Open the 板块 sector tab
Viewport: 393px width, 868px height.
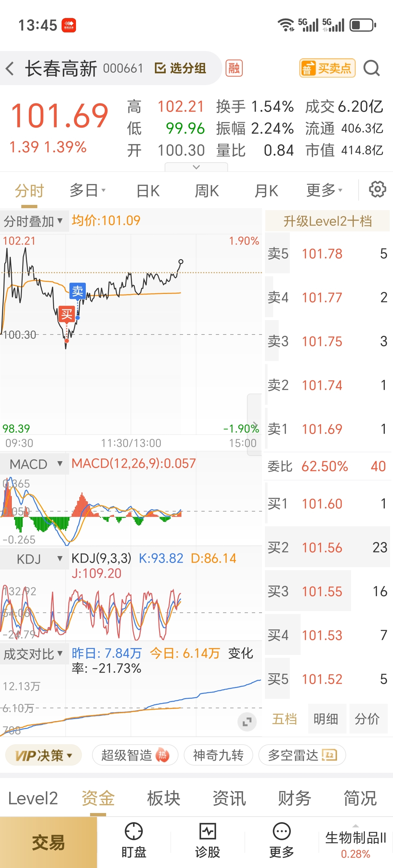164,798
